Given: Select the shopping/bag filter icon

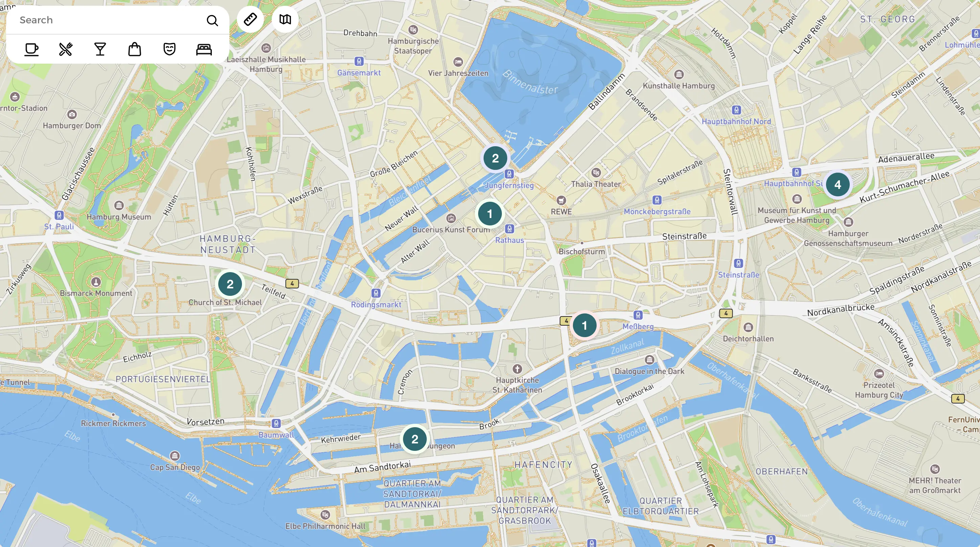Looking at the screenshot, I should (134, 49).
